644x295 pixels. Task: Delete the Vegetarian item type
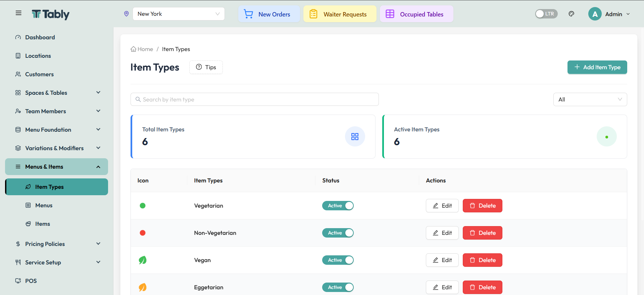pyautogui.click(x=482, y=206)
